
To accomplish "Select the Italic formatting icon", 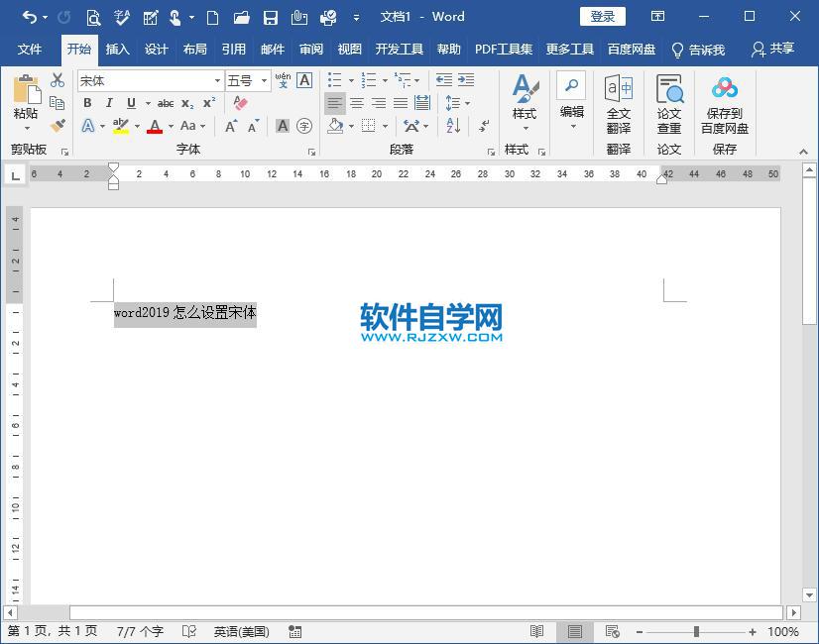I will [x=109, y=103].
